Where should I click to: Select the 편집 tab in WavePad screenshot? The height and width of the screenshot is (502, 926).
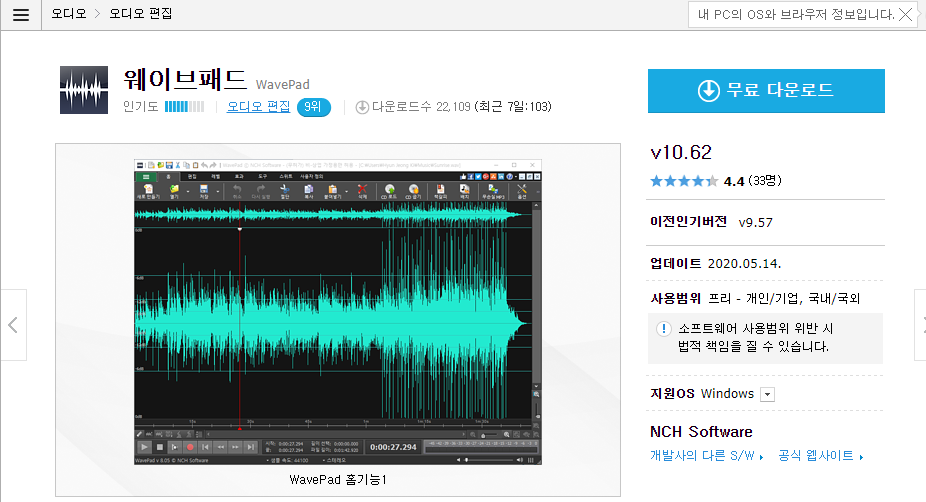point(192,177)
